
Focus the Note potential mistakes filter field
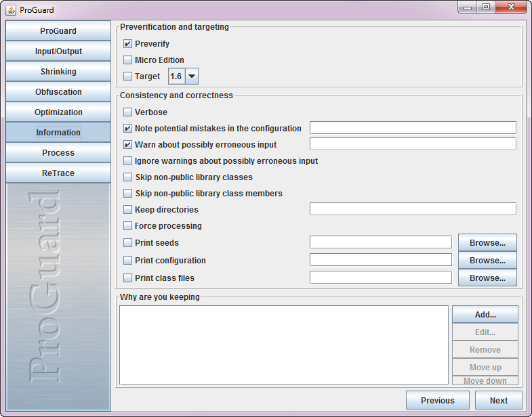tap(413, 128)
